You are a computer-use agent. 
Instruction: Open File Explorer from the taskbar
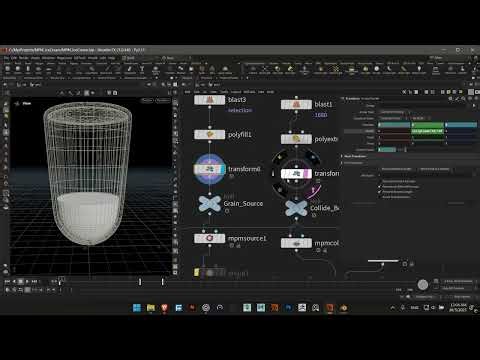(x=151, y=308)
